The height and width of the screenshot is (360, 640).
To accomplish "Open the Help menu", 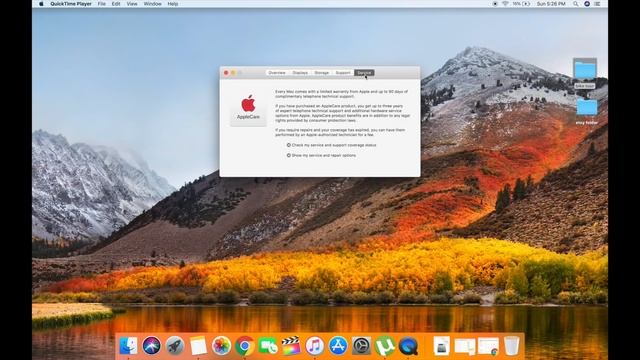I will click(173, 4).
